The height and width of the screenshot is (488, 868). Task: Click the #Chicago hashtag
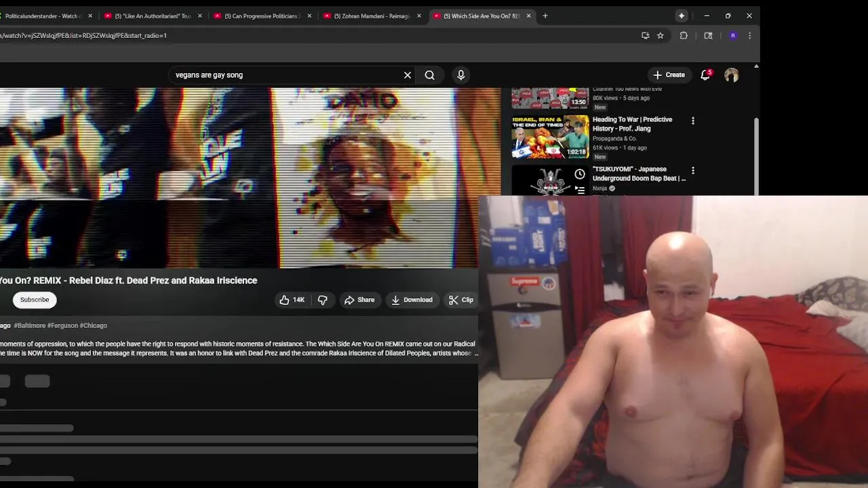(x=93, y=326)
